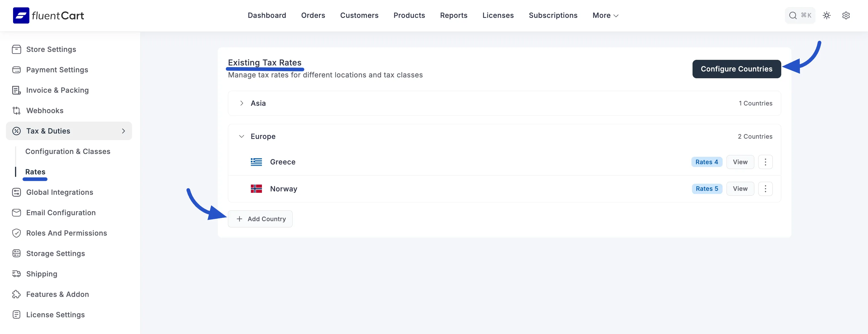Click the Rates 5 badge for Norway

tap(707, 189)
